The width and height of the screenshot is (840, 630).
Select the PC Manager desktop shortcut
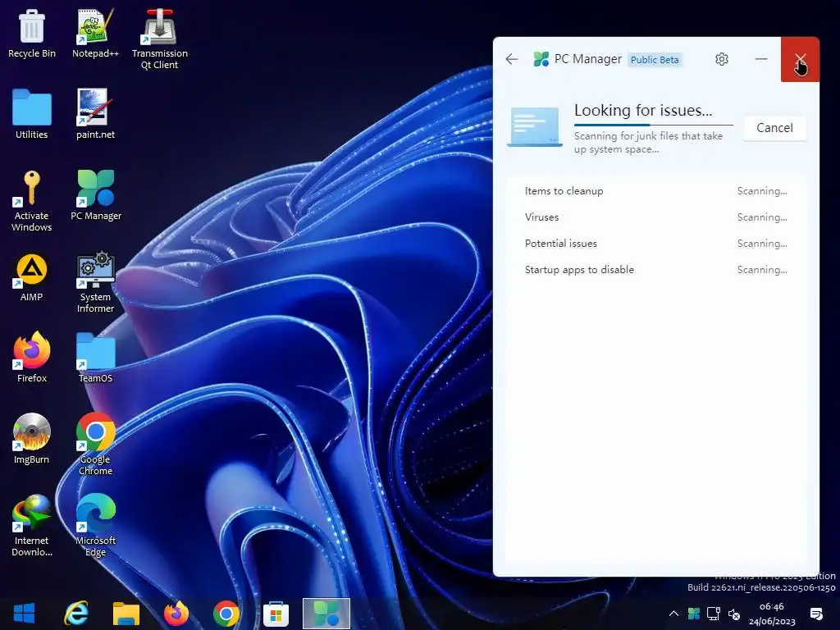(96, 195)
